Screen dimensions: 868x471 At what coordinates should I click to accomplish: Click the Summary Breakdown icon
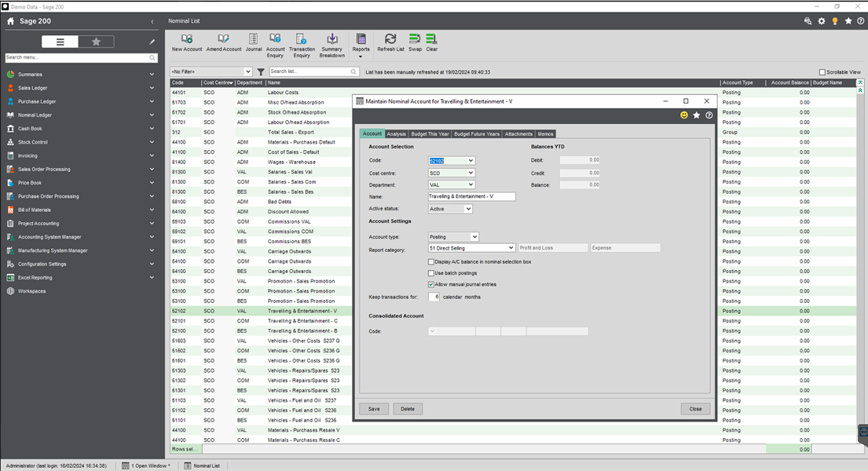[x=332, y=46]
